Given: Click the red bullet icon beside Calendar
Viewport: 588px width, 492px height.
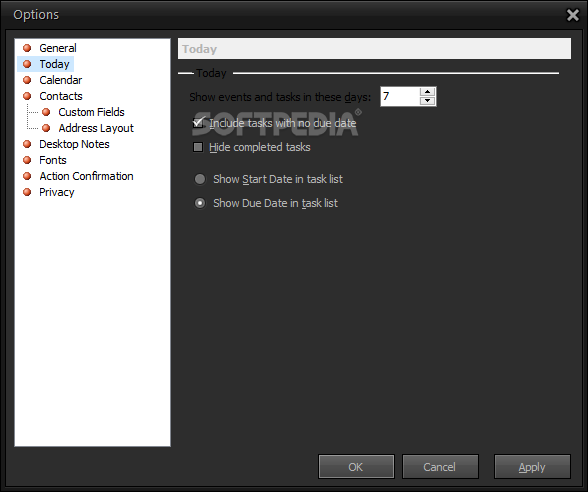Looking at the screenshot, I should (27, 80).
